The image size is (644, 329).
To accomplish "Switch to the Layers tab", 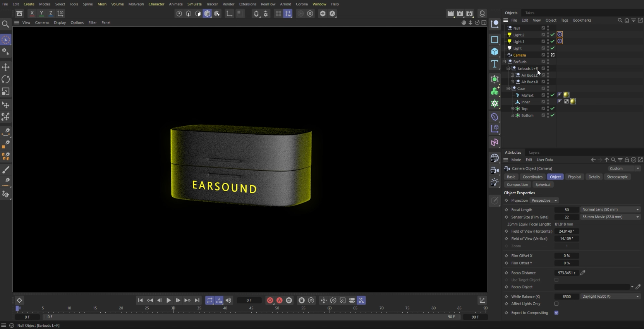I will (x=534, y=153).
